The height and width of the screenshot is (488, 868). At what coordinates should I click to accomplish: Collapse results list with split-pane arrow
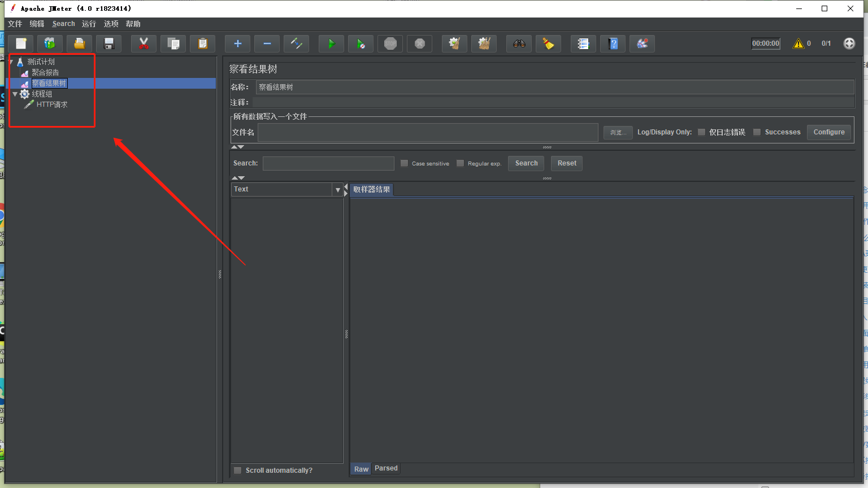(346, 186)
